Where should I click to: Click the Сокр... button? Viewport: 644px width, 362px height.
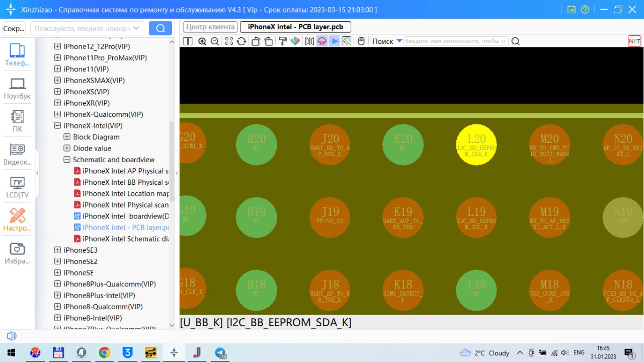tap(14, 28)
